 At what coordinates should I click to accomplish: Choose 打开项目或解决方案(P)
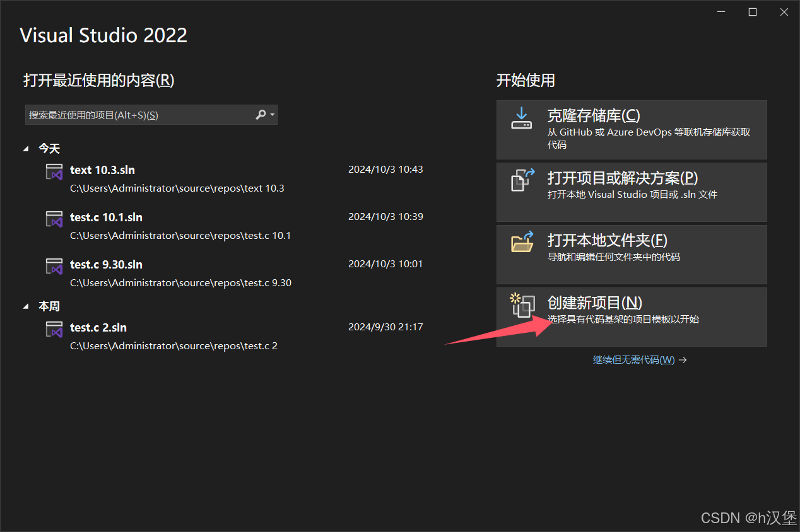click(632, 192)
